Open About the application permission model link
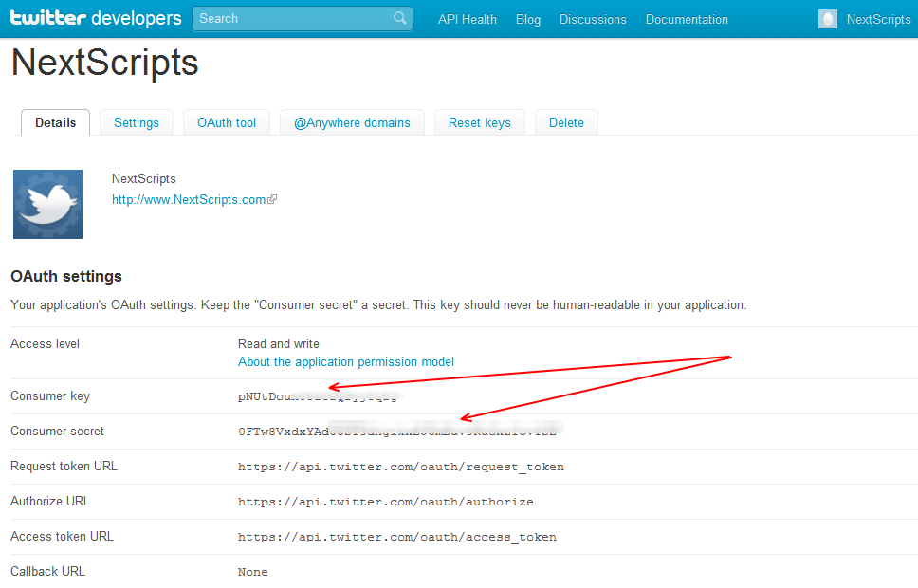 pos(346,362)
